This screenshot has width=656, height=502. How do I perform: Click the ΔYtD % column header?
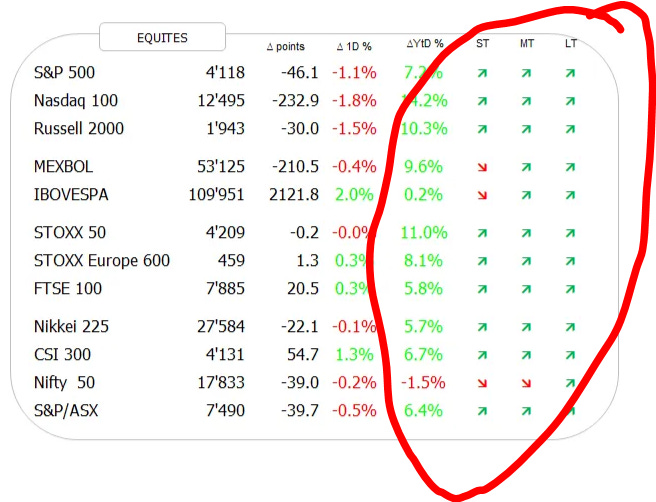[x=425, y=44]
